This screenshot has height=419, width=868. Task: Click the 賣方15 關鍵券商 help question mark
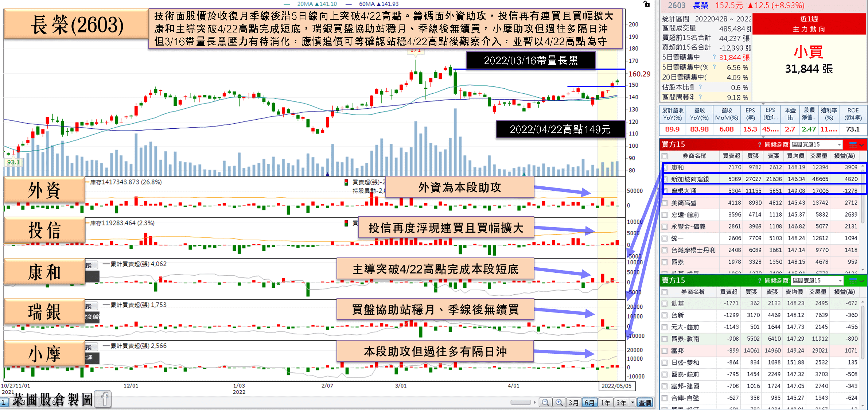pyautogui.click(x=760, y=280)
